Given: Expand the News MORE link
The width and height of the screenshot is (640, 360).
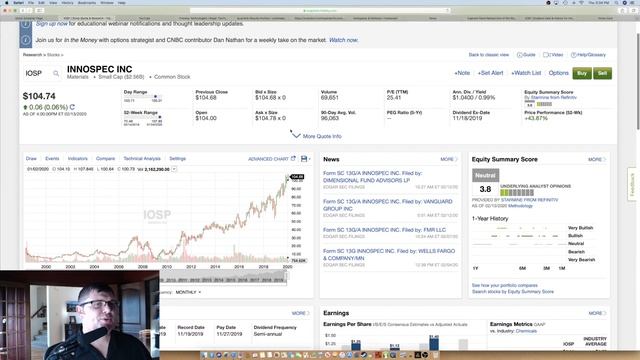Looking at the screenshot, I should [x=449, y=159].
